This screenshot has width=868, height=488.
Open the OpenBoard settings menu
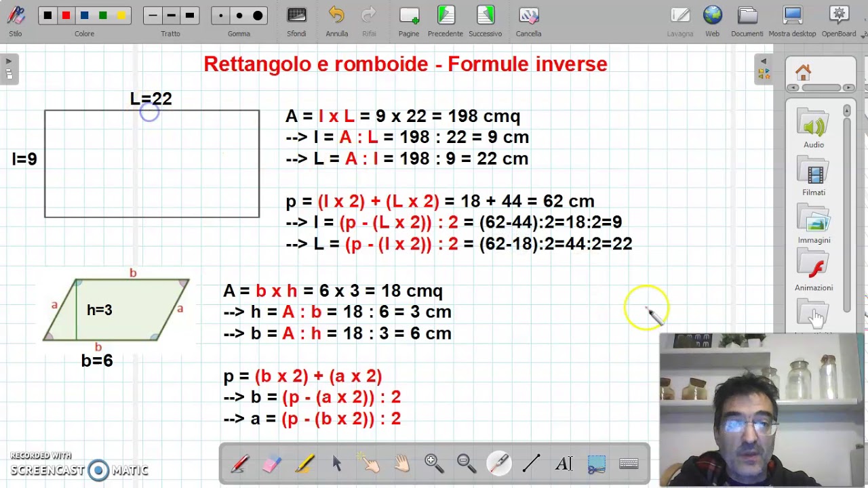[x=839, y=20]
